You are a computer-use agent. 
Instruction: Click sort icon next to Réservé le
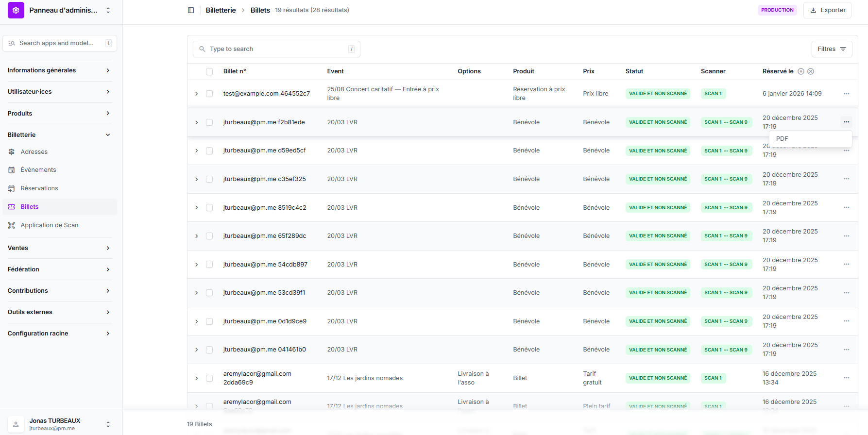[x=801, y=71]
